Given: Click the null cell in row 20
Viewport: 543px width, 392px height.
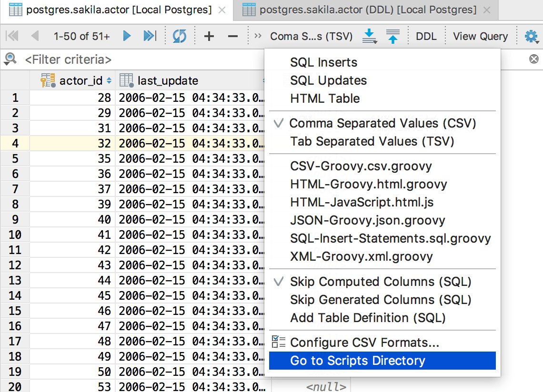Looking at the screenshot, I should (x=311, y=386).
